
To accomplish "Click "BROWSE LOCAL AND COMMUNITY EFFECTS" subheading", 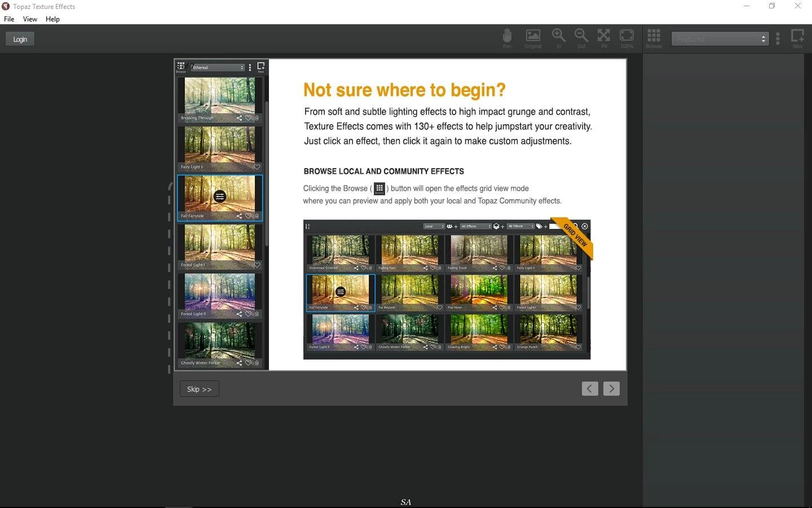I will click(384, 171).
